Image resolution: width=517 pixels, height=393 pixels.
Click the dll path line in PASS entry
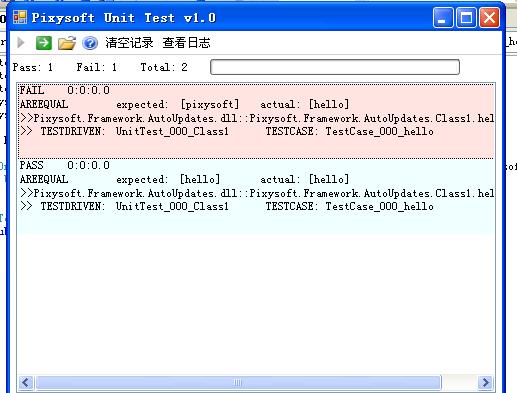click(x=257, y=193)
